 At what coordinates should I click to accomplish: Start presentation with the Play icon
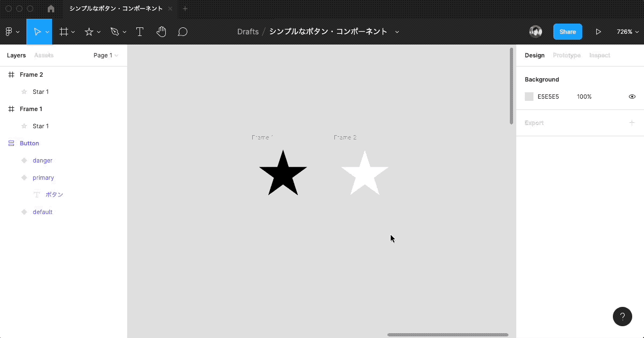598,31
